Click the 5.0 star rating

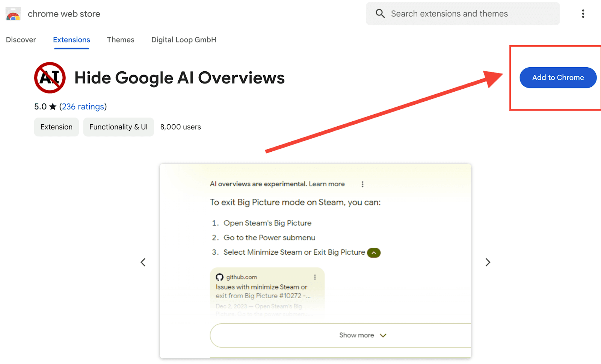(x=45, y=107)
